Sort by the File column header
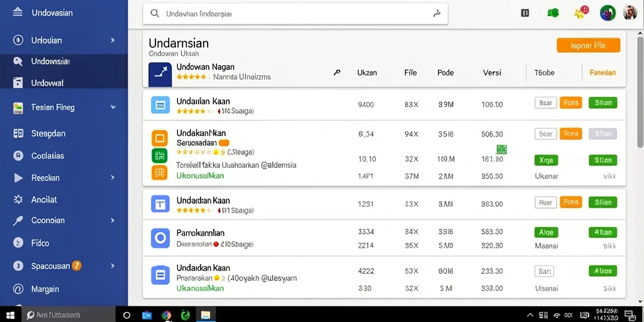The height and width of the screenshot is (322, 644). (x=410, y=73)
